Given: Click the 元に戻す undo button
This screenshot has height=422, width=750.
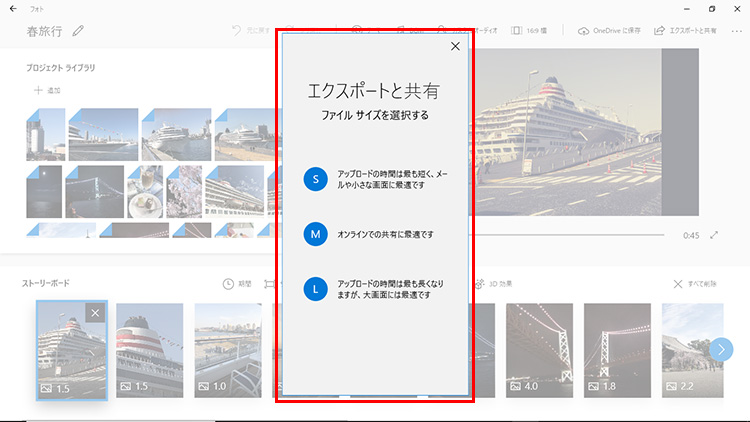Looking at the screenshot, I should [250, 31].
